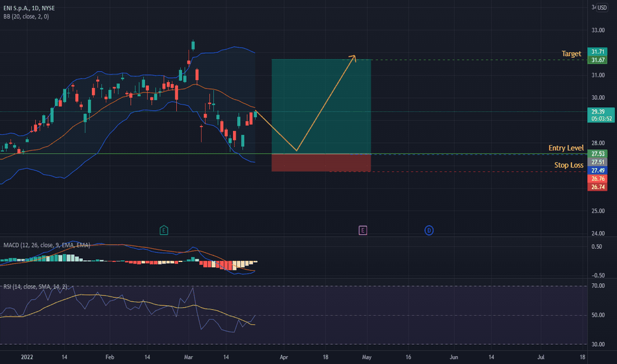This screenshot has width=617, height=364.
Task: Click the 26.74 stop price tag
Action: click(x=597, y=187)
